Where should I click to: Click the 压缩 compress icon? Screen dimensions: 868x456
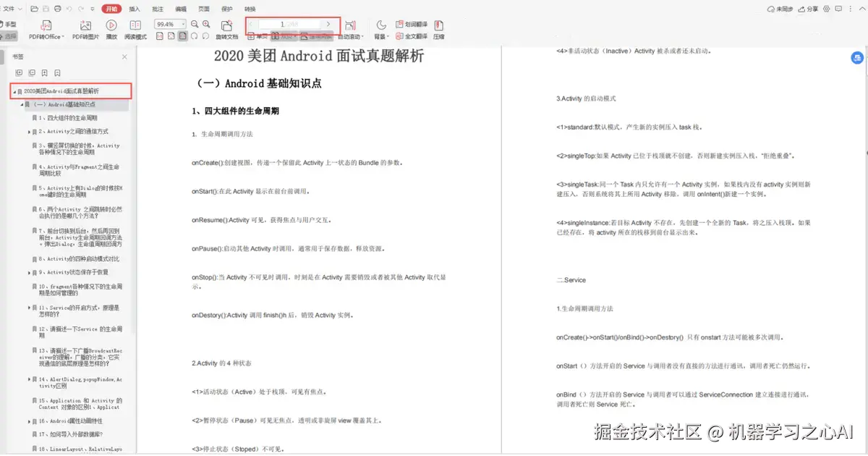click(439, 30)
